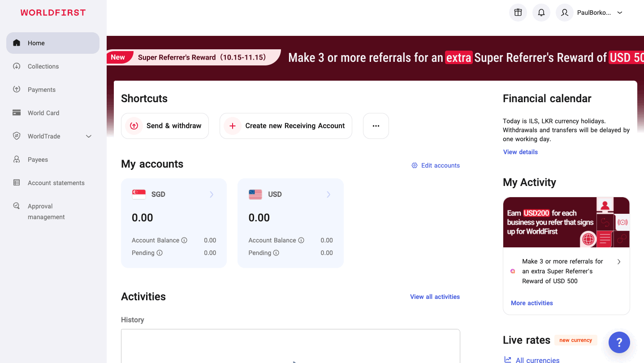
Task: Click View all activities link
Action: (435, 297)
